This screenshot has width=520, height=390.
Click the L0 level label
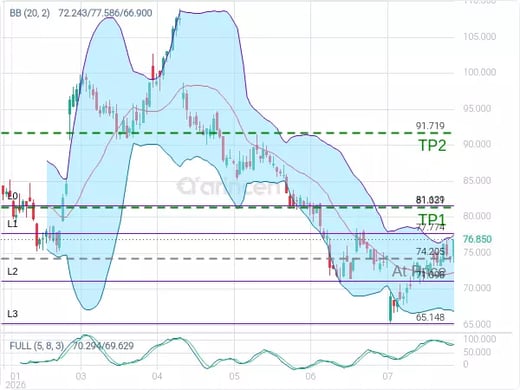13,196
